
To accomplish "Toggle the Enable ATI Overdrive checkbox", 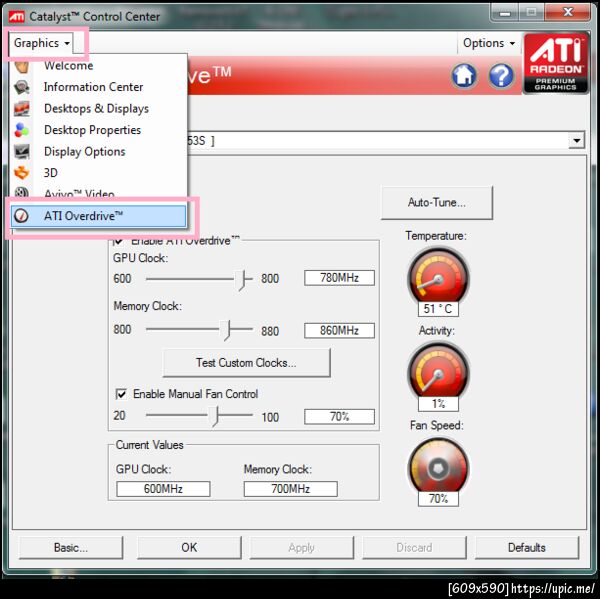I will pyautogui.click(x=118, y=241).
